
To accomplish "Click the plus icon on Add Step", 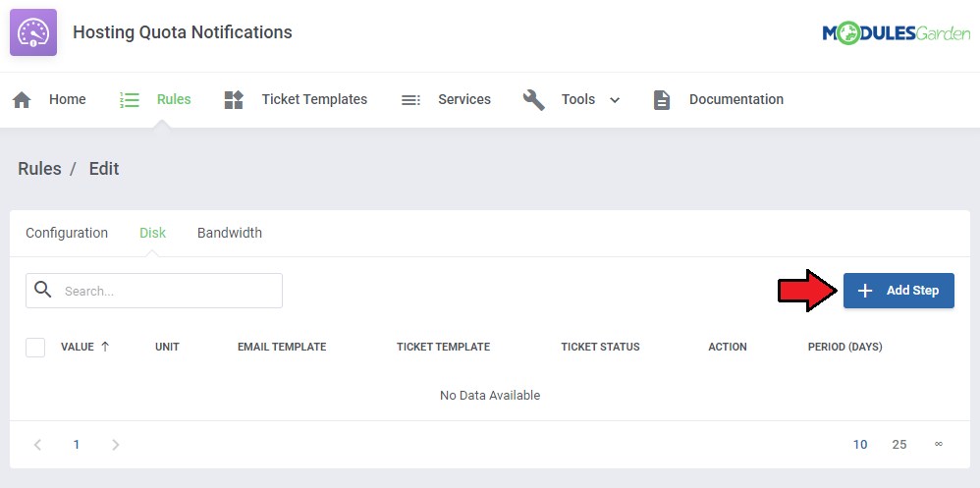I will [864, 291].
